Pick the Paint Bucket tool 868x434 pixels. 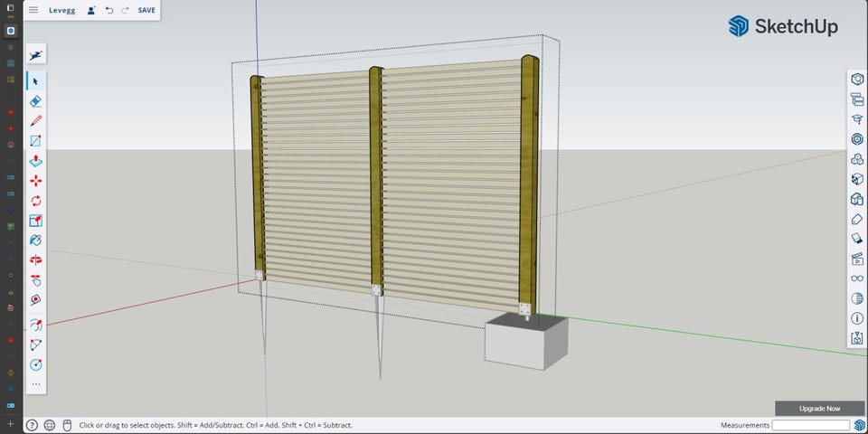click(36, 241)
